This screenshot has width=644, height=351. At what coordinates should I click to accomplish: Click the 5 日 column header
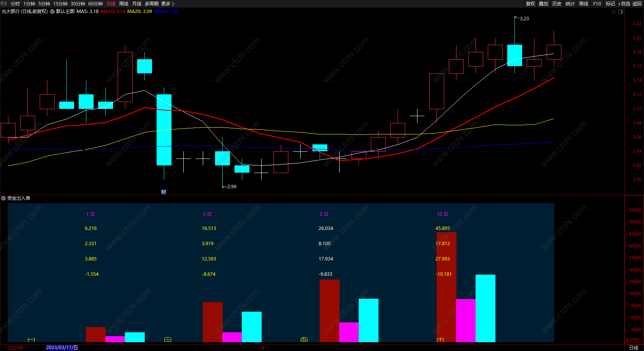tap(324, 214)
